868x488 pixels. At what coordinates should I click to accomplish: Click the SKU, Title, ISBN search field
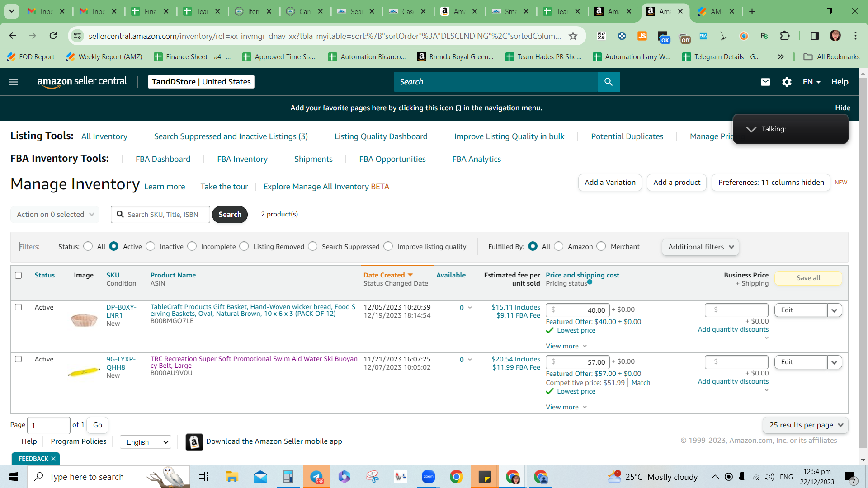click(160, 215)
